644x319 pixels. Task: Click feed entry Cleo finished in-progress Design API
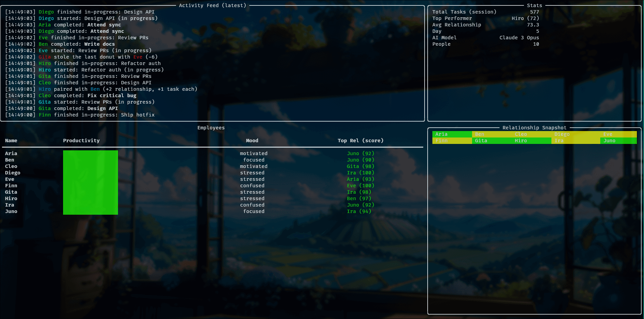tap(78, 83)
